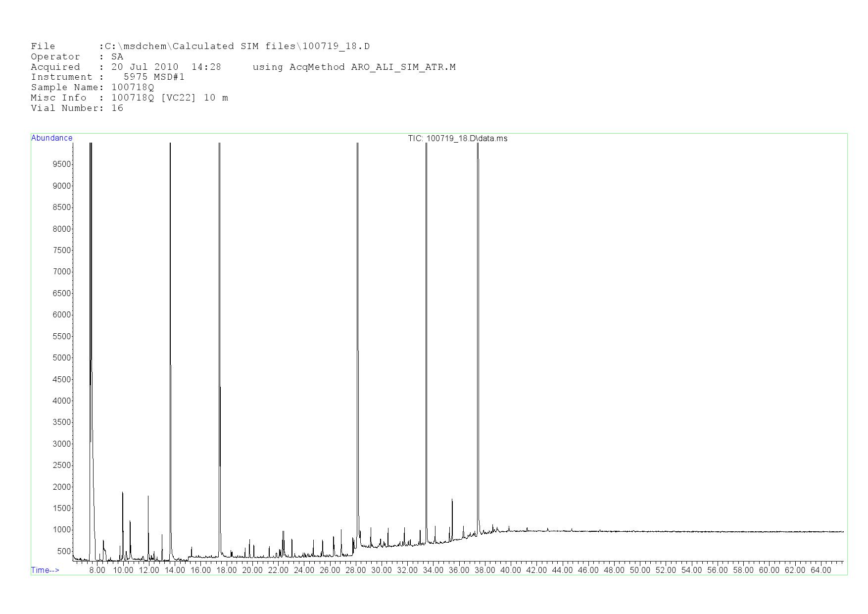Image resolution: width=868 pixels, height=614 pixels.
Task: Click the blue Abundance axis label
Action: click(x=51, y=138)
